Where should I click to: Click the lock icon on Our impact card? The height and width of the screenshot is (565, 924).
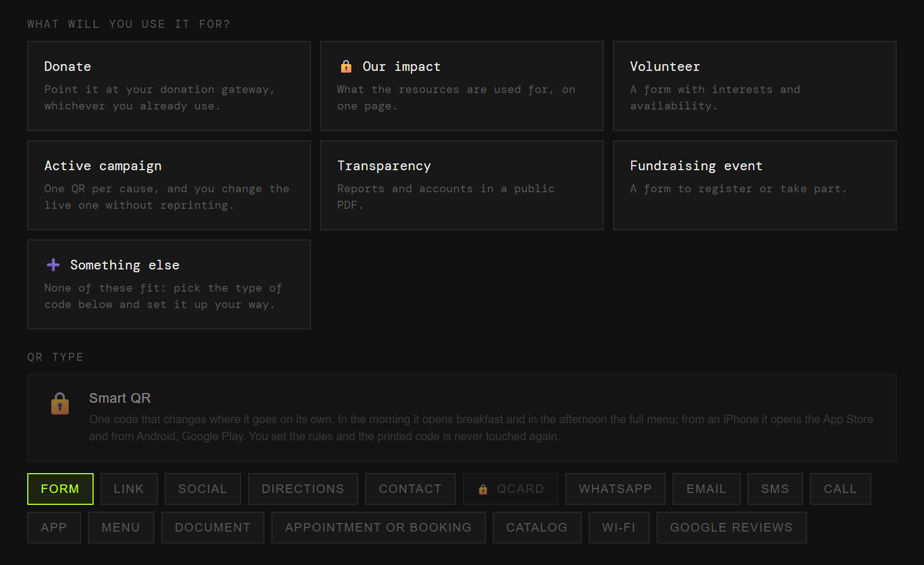pyautogui.click(x=346, y=66)
